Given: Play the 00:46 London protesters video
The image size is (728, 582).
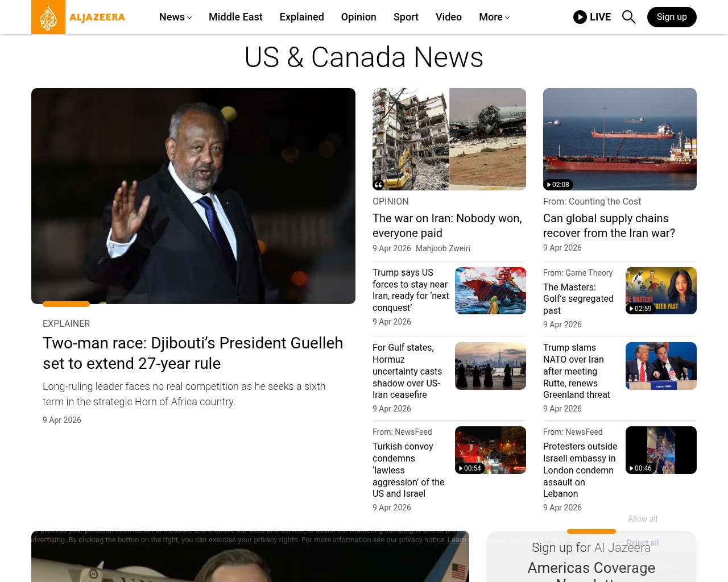Looking at the screenshot, I should [x=640, y=468].
